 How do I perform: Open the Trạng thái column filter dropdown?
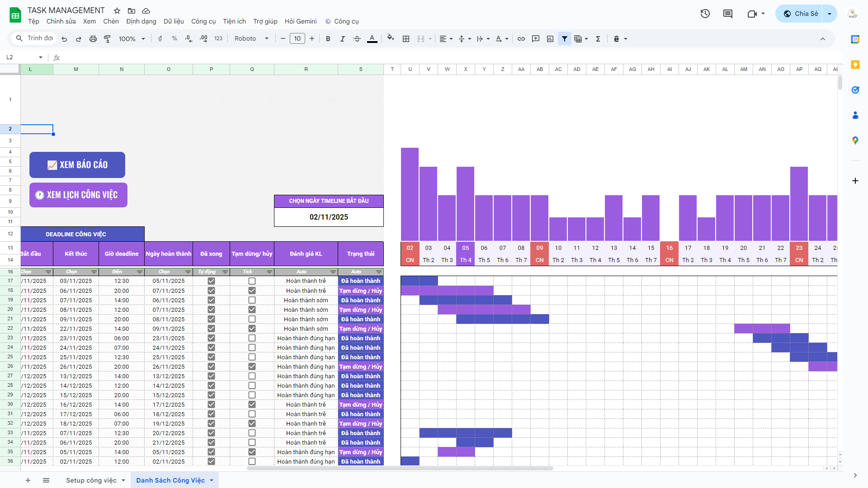point(379,272)
